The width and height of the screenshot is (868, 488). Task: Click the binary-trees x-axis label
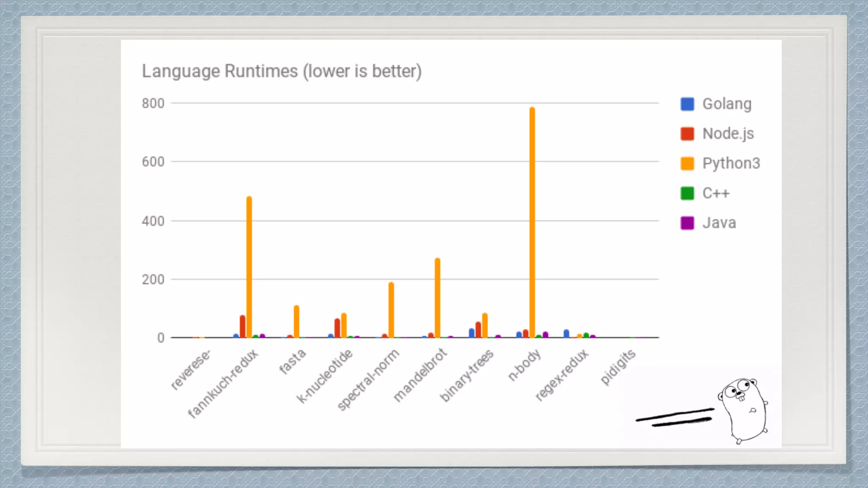[467, 376]
